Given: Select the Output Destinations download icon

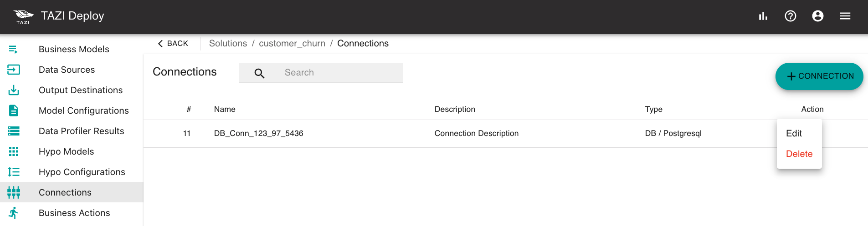Looking at the screenshot, I should click(x=14, y=90).
